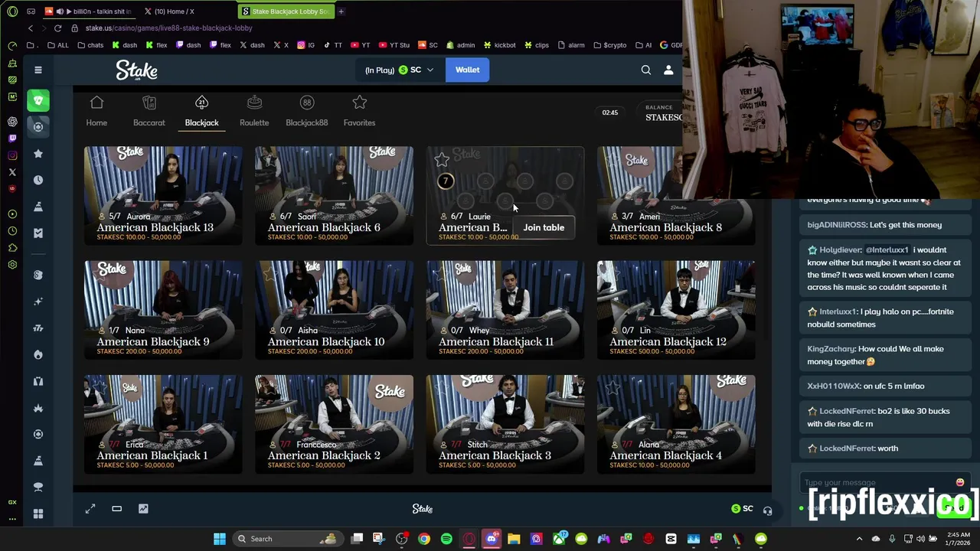980x551 pixels.
Task: Open American Blackjack 12 table with Lin
Action: pos(676,309)
